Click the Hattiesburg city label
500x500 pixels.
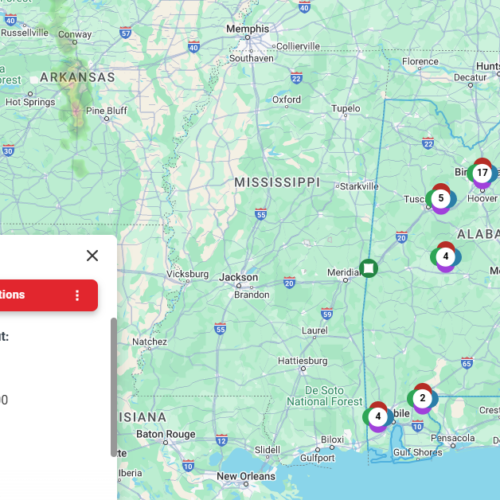point(303,361)
